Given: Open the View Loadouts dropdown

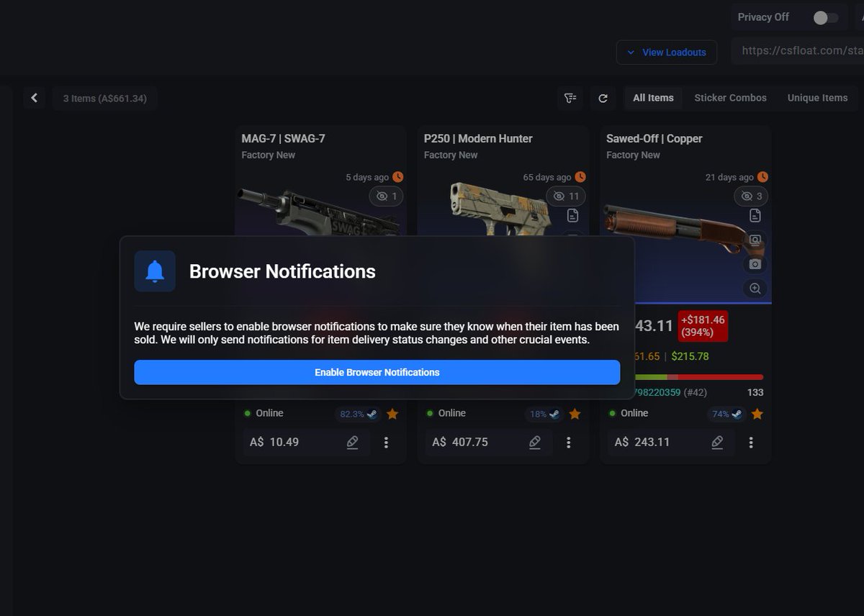Looking at the screenshot, I should (x=666, y=52).
